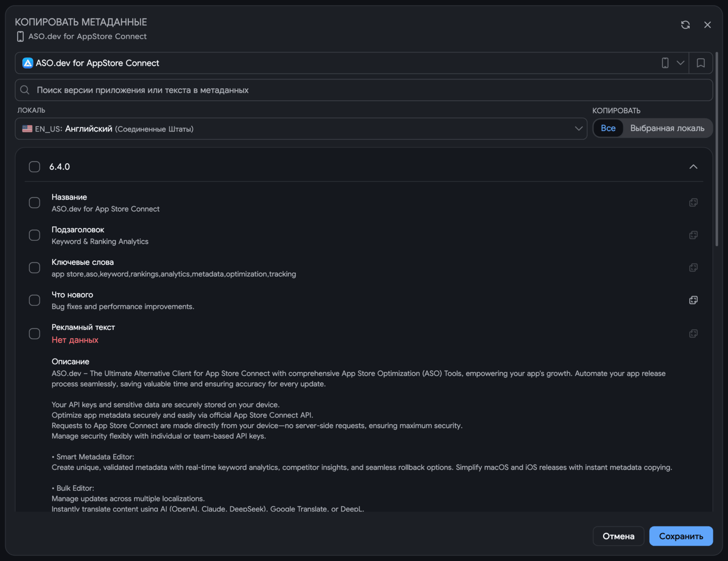Select the Ключевые слова checkbox
The height and width of the screenshot is (561, 728).
coord(34,267)
